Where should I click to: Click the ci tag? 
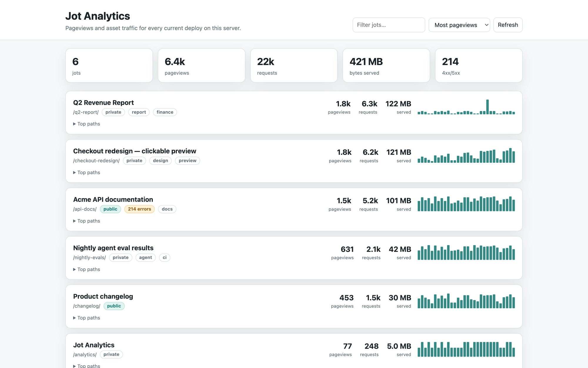pos(165,258)
